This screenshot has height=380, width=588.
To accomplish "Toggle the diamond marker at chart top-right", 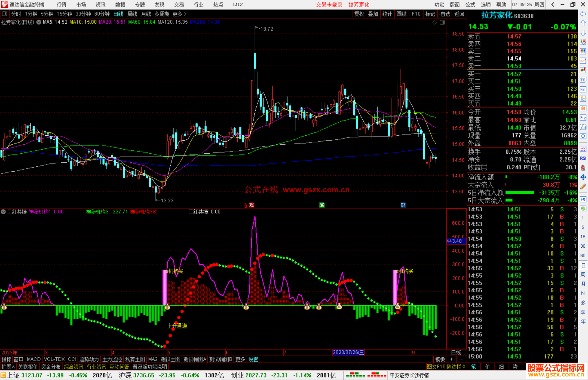I will pos(435,22).
